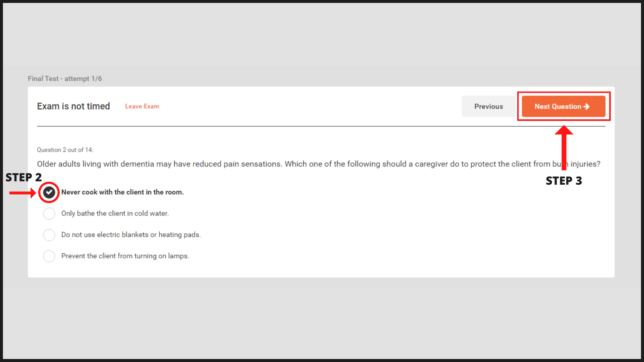This screenshot has height=362, width=644.
Task: Click the text 'Do not use electric blankets or heating pads'
Action: pos(131,235)
